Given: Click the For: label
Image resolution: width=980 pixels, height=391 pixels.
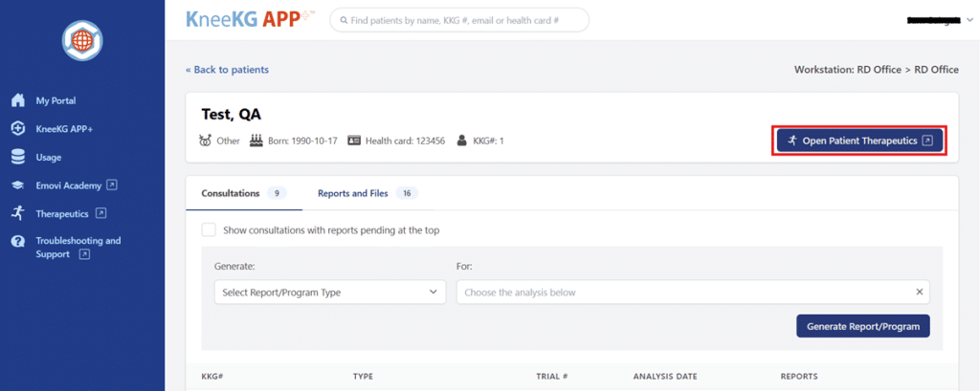Looking at the screenshot, I should click(464, 266).
